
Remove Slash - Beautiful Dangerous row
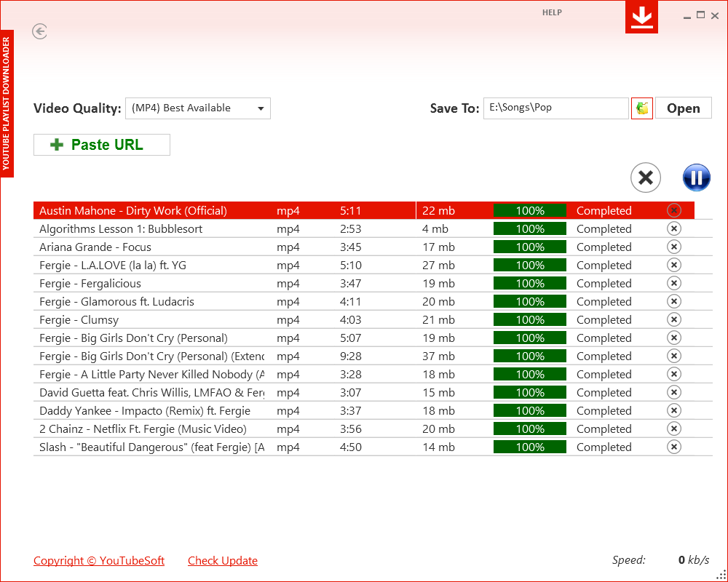673,447
